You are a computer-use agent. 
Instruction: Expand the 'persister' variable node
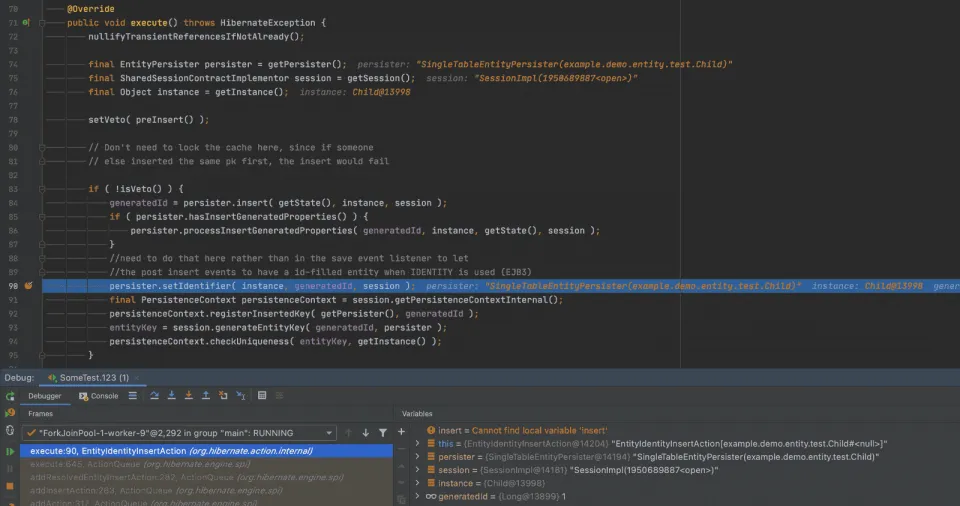[418, 457]
